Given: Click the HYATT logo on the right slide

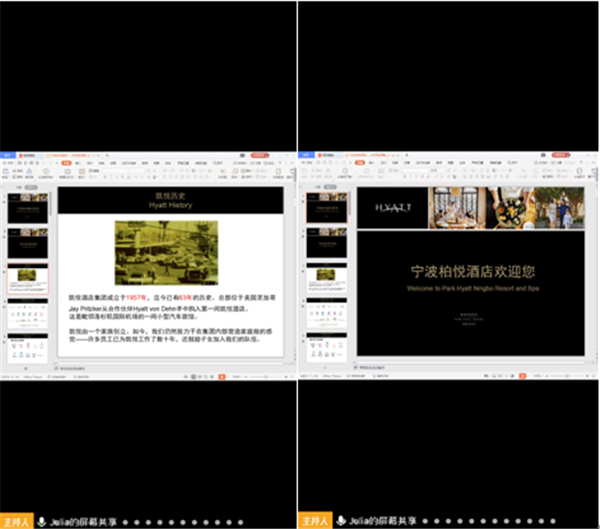Looking at the screenshot, I should pos(393,208).
